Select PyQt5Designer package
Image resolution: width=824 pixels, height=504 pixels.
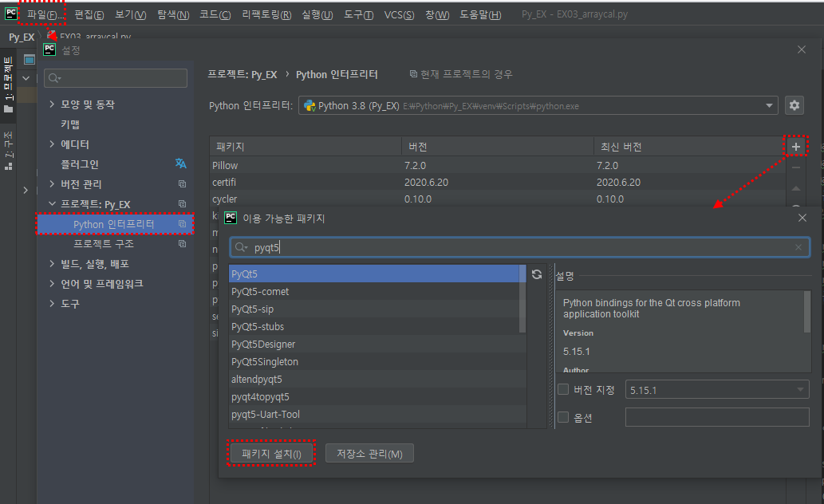point(377,345)
